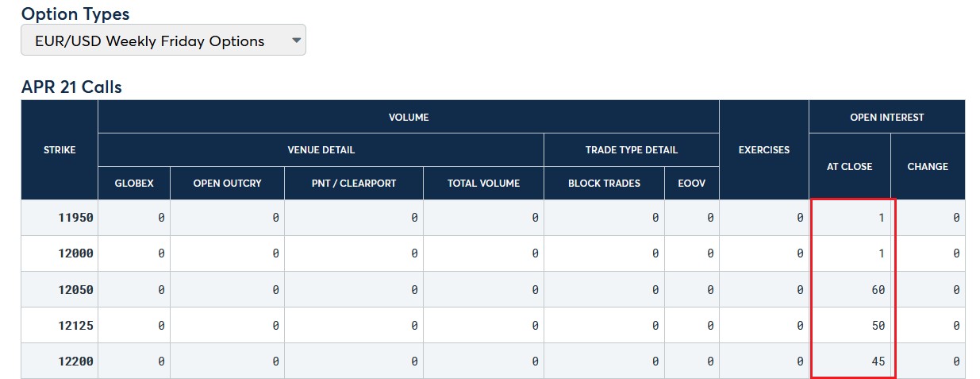Viewport: 980px width, 379px height.
Task: Click the Option Types label
Action: pos(75,14)
